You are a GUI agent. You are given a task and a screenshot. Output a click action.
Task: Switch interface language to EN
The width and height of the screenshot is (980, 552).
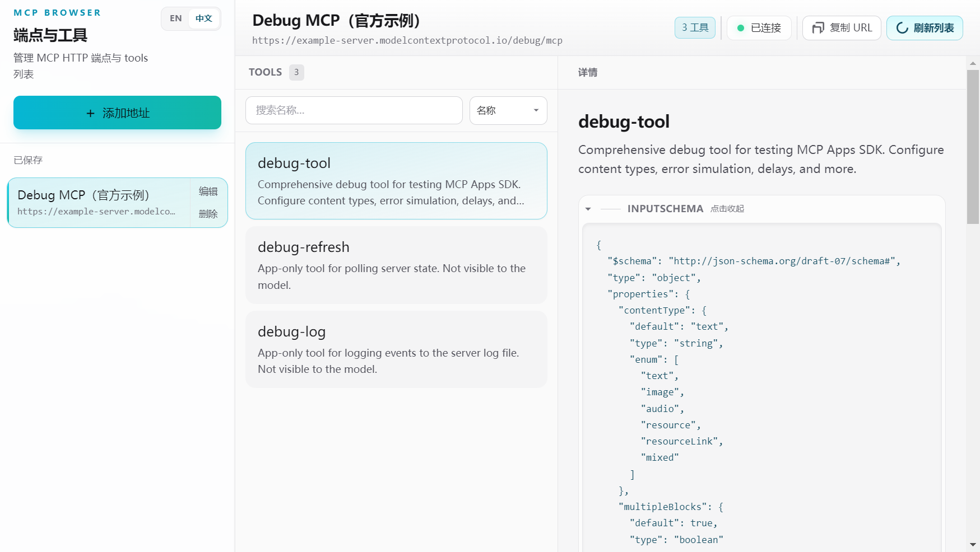tap(175, 18)
